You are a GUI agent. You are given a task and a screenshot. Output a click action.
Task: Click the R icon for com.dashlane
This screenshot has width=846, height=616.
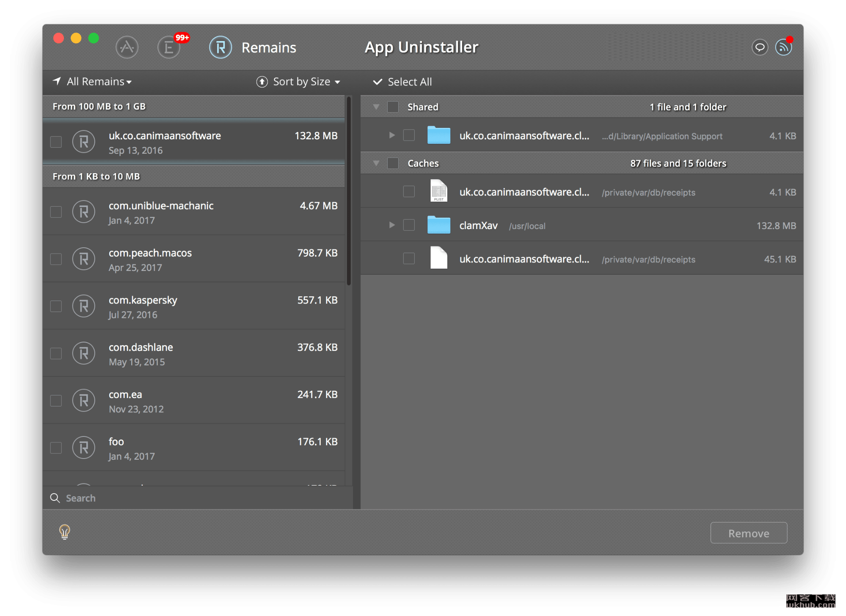coord(84,354)
